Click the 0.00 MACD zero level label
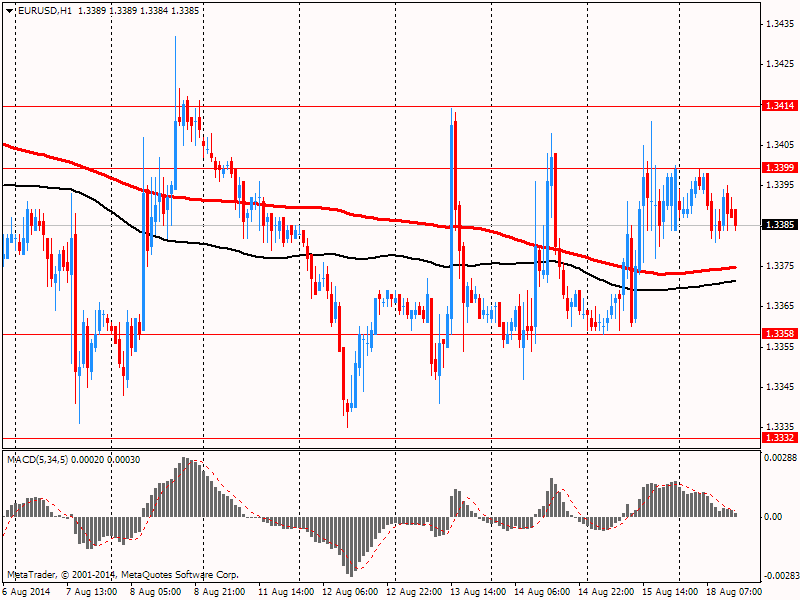The height and width of the screenshot is (600, 800). [773, 517]
